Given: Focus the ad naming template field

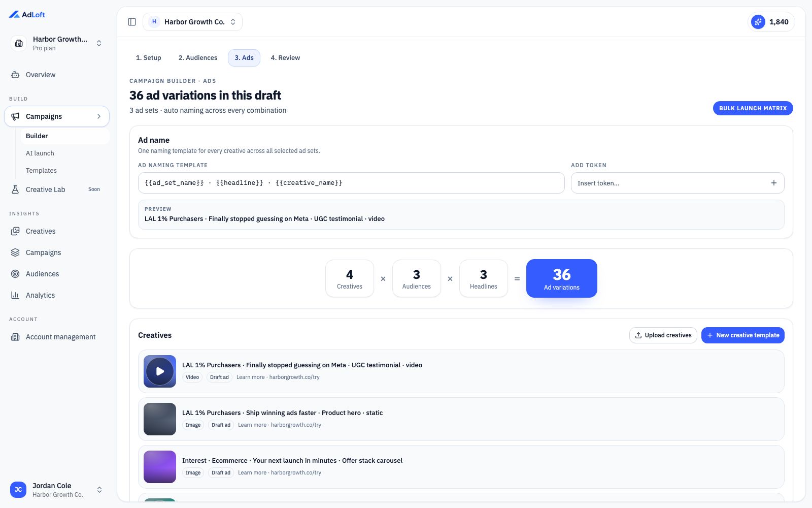Looking at the screenshot, I should pyautogui.click(x=351, y=183).
